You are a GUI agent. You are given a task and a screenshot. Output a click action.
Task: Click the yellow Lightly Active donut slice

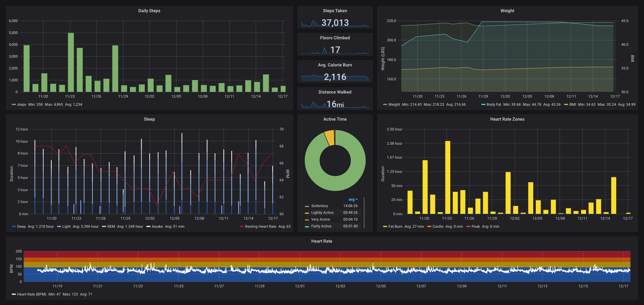click(x=329, y=138)
